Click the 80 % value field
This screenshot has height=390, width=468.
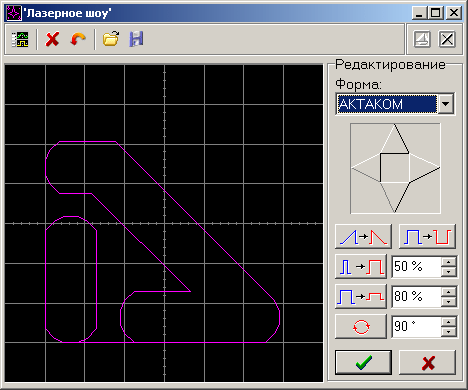pyautogui.click(x=416, y=296)
